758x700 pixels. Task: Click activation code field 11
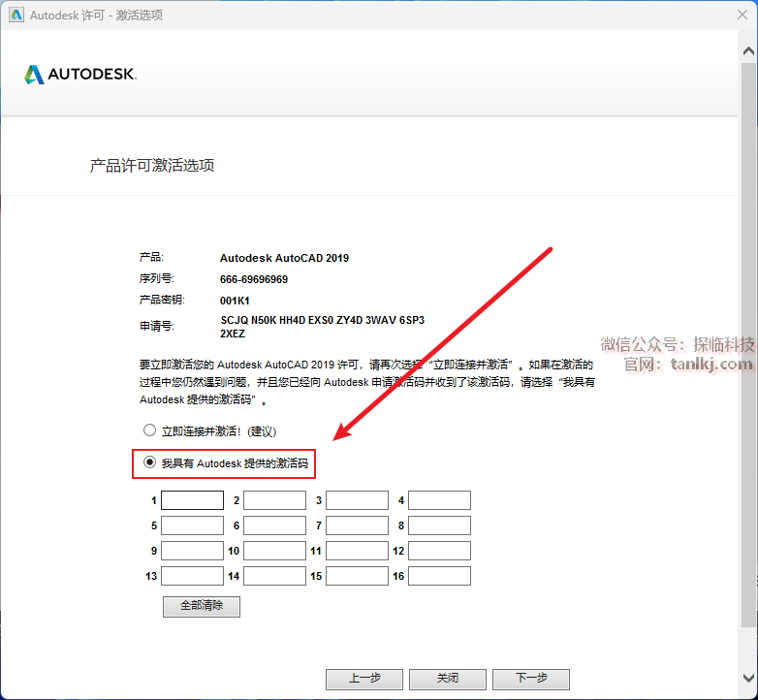pos(358,551)
